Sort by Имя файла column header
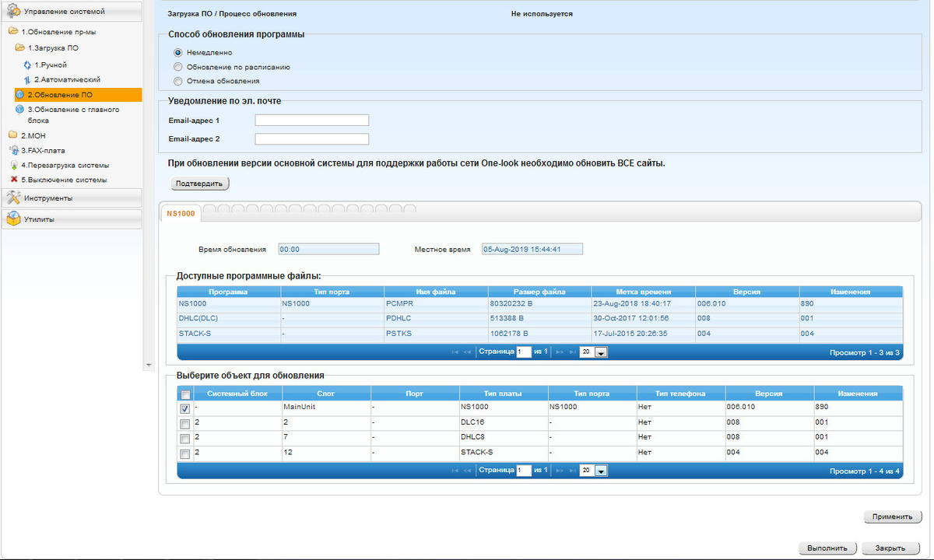Screen dimensions: 934x560 pos(436,292)
